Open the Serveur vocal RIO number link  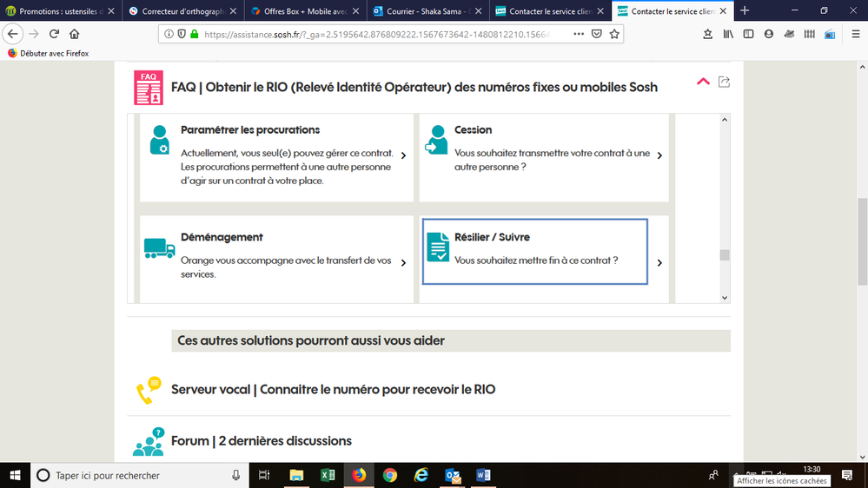click(333, 390)
